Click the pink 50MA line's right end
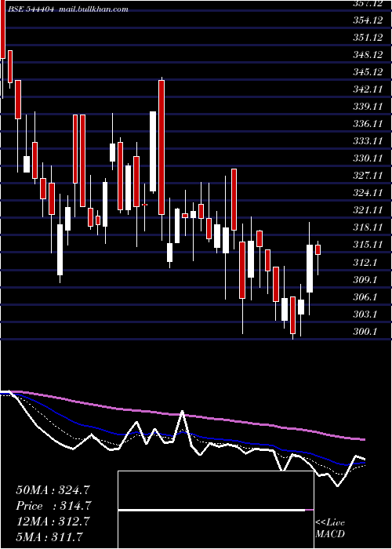The width and height of the screenshot is (392, 549). pos(364,439)
